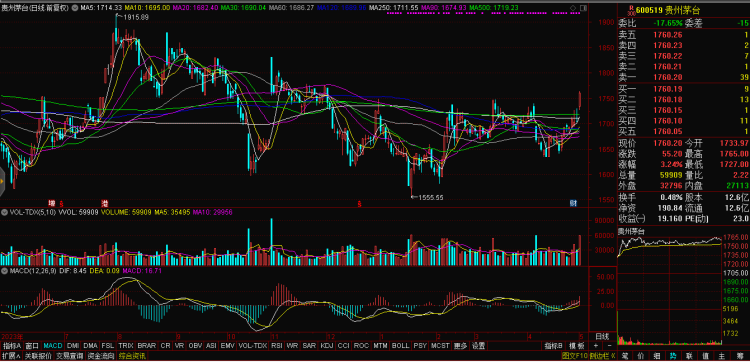Click the diamond icon above the chart
The width and height of the screenshot is (750, 362).
click(573, 8)
